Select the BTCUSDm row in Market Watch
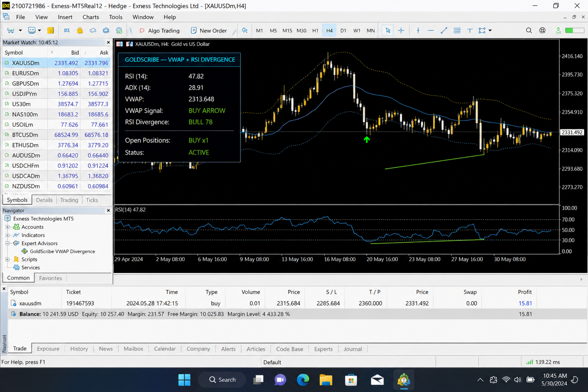Image resolution: width=588 pixels, height=392 pixels. pos(57,135)
